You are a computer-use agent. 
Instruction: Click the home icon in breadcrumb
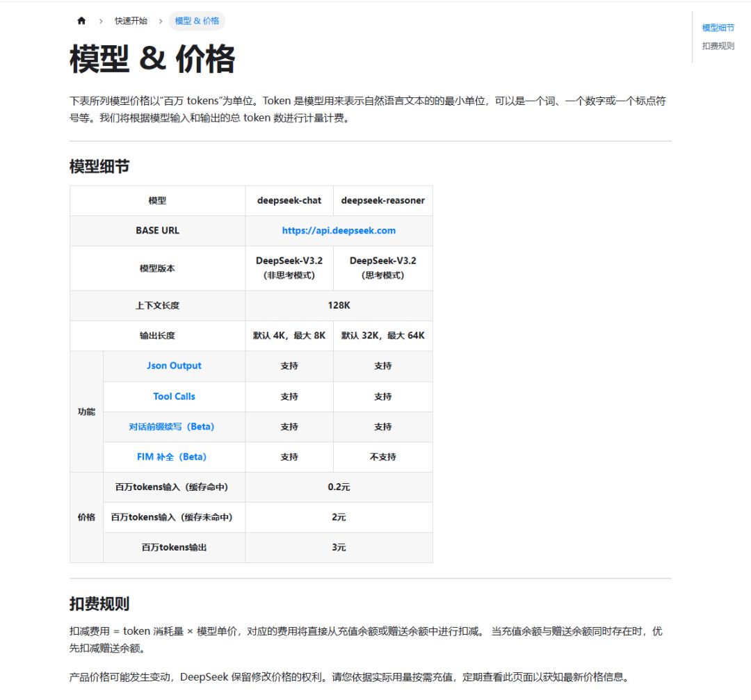click(81, 21)
